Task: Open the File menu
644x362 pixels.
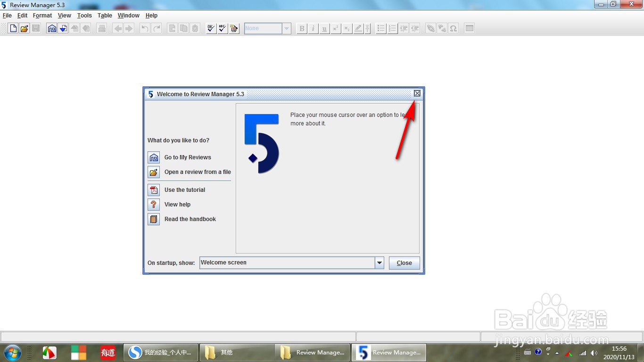Action: pyautogui.click(x=7, y=16)
